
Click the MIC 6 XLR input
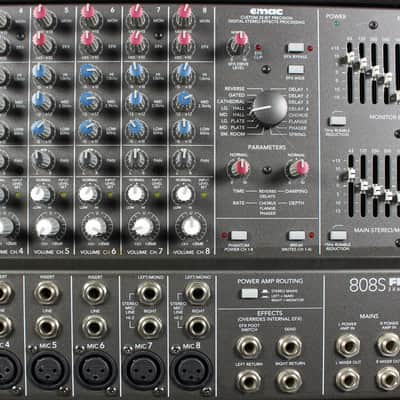click(x=97, y=370)
